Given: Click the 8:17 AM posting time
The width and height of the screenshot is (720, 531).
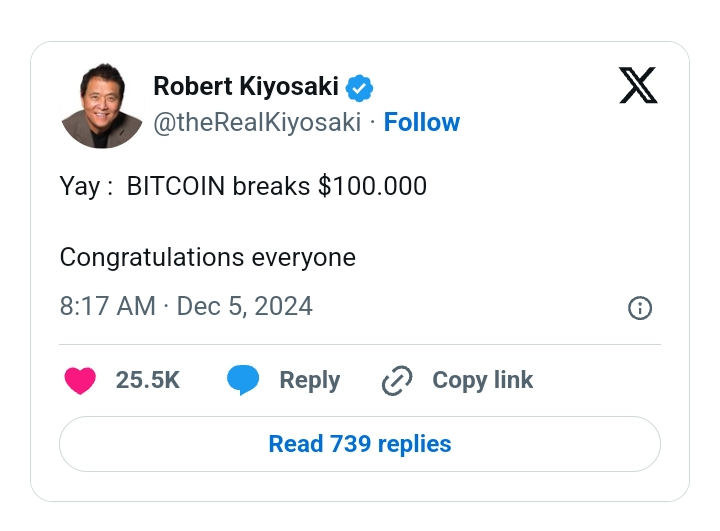Looking at the screenshot, I should 107,306.
